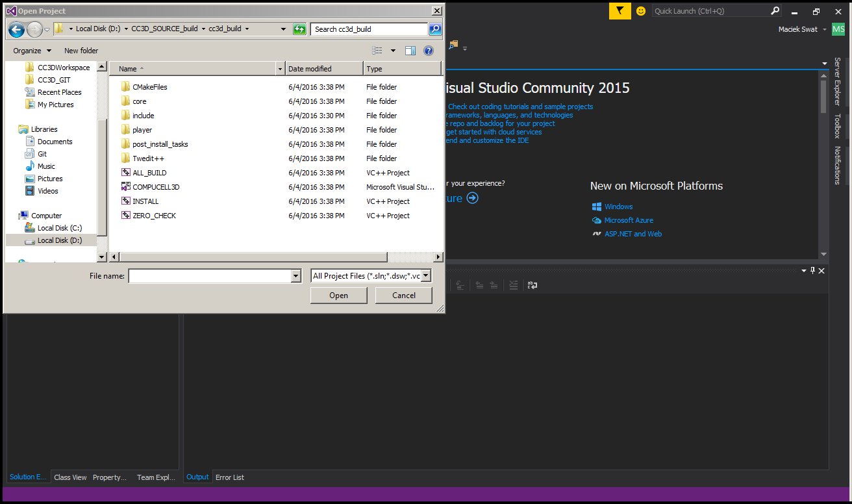
Task: Toggle word wrap in Output panel
Action: [532, 284]
